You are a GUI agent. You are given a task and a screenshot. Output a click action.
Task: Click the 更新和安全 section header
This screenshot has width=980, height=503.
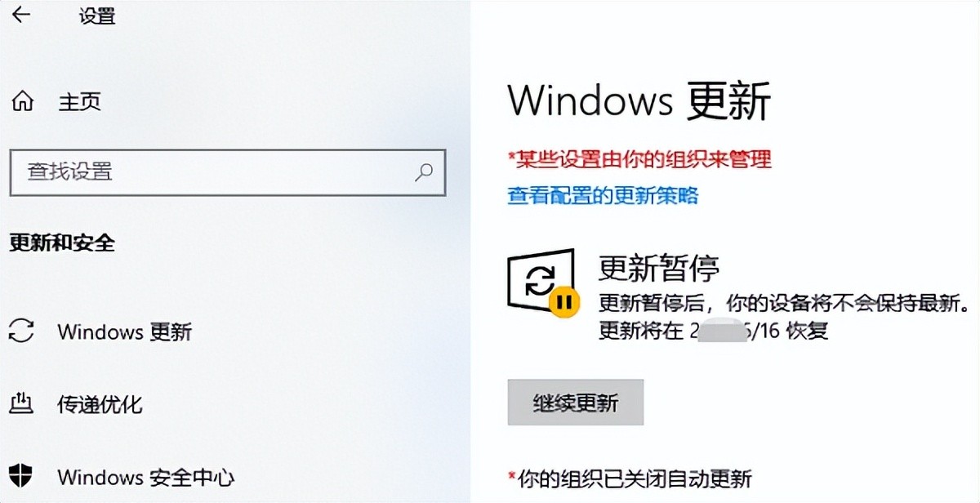(61, 243)
